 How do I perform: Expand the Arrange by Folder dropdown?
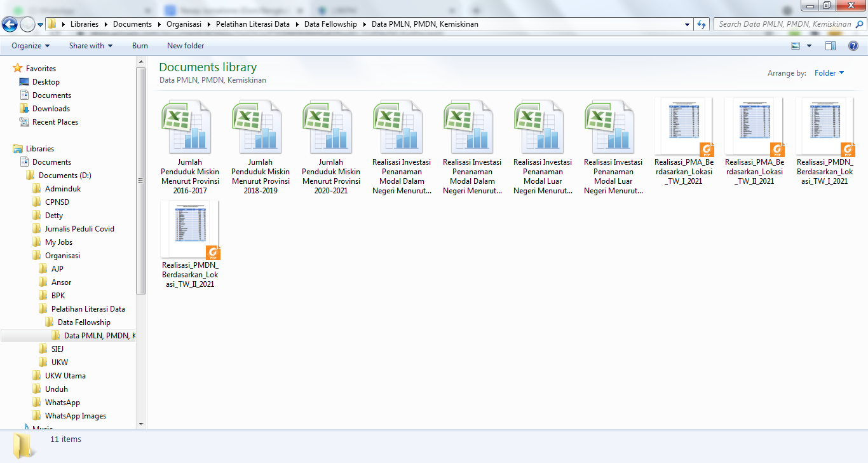pyautogui.click(x=829, y=73)
